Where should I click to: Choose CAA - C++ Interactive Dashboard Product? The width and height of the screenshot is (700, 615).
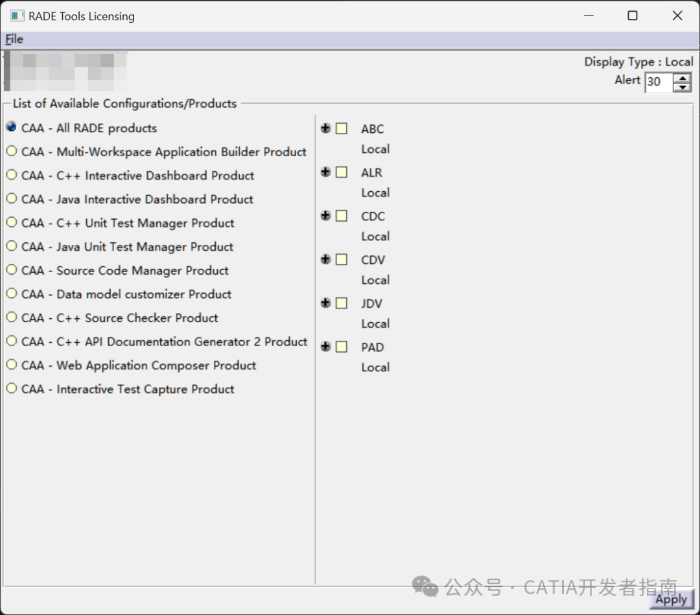(12, 175)
